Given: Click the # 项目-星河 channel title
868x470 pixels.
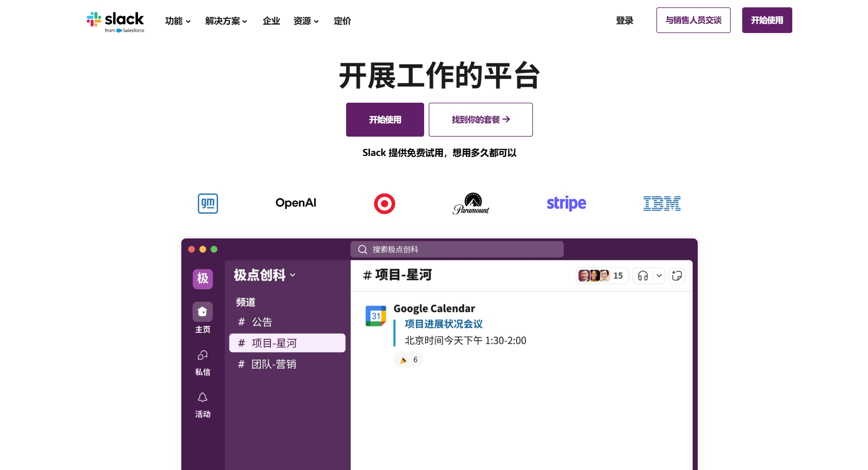Looking at the screenshot, I should click(397, 275).
